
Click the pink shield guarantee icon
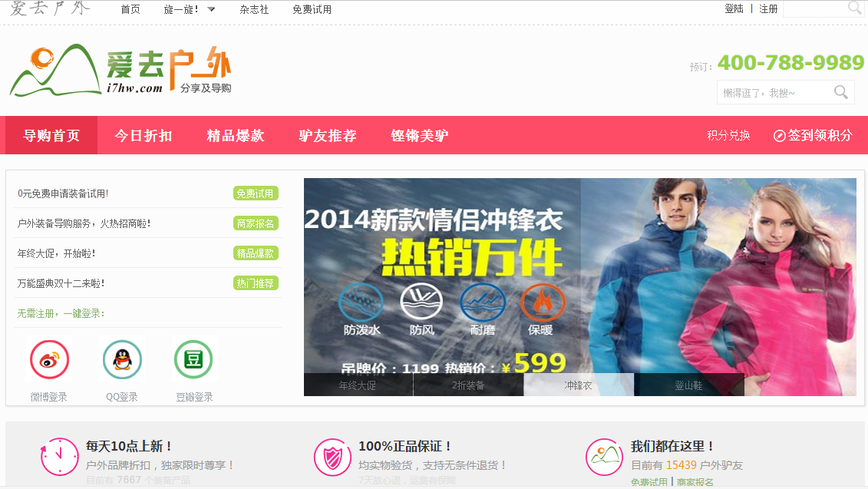(333, 458)
